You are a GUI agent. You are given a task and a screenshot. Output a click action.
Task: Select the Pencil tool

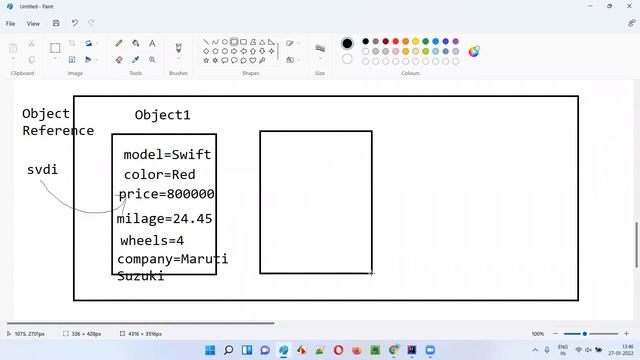pyautogui.click(x=119, y=43)
